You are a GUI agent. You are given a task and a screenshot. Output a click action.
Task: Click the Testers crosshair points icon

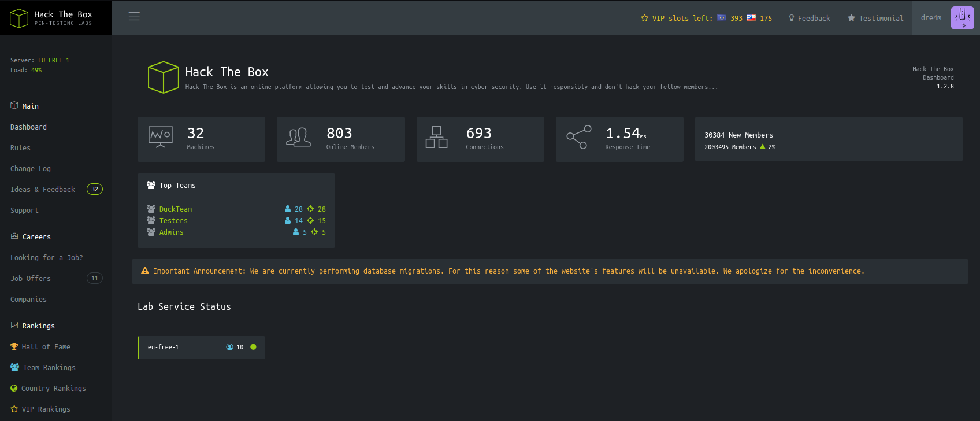pos(310,220)
